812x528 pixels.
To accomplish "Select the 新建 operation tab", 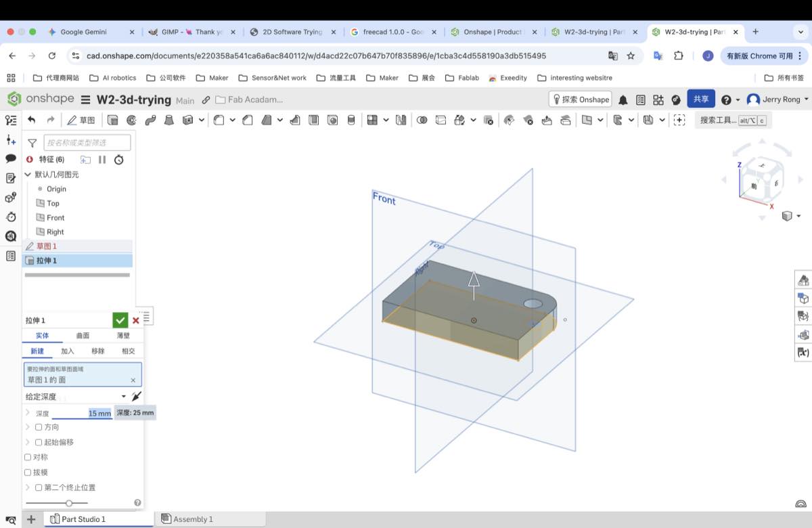I will tap(37, 351).
